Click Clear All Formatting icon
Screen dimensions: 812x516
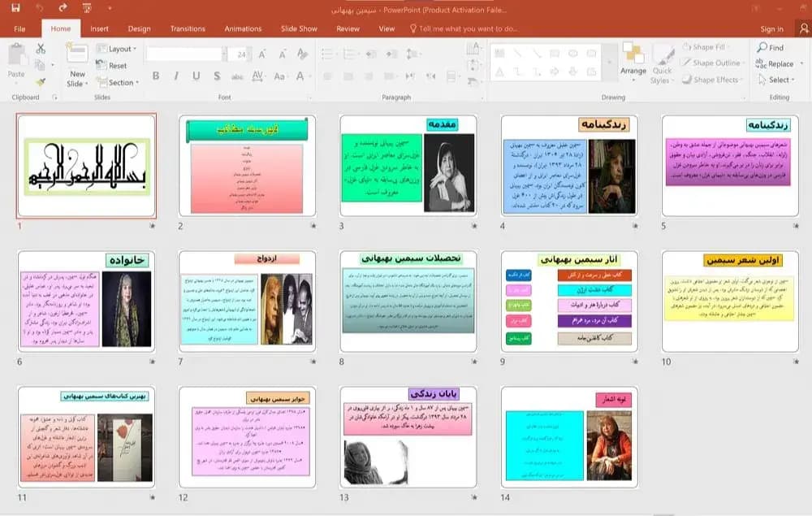click(x=302, y=54)
